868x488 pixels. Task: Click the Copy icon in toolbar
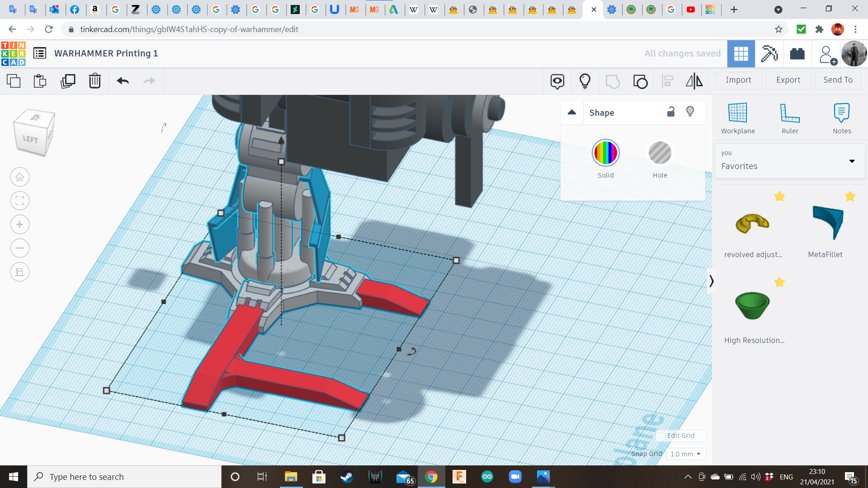pos(14,81)
